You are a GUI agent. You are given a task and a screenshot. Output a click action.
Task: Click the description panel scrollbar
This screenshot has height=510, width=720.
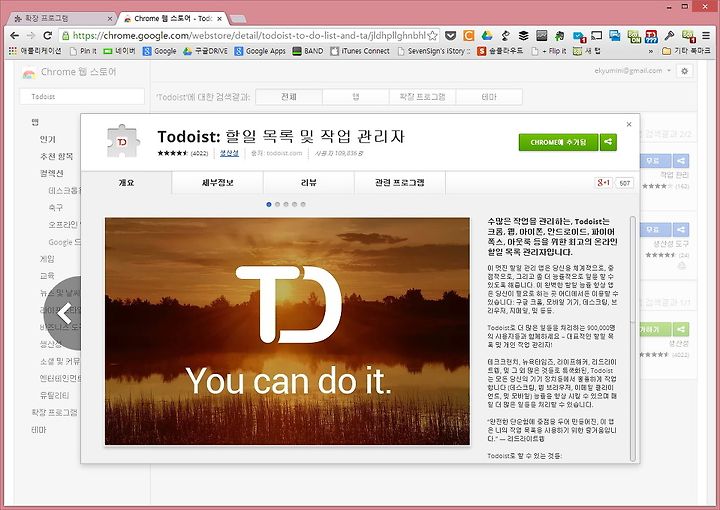pyautogui.click(x=633, y=339)
